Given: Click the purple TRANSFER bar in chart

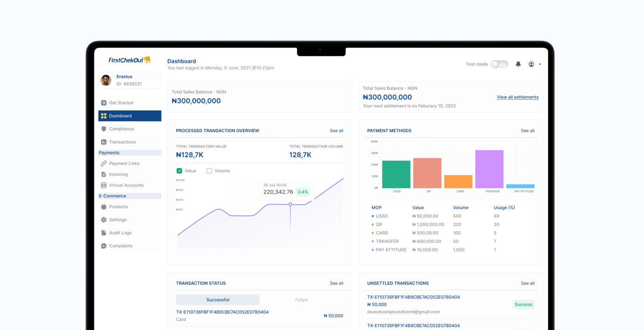Looking at the screenshot, I should (489, 169).
